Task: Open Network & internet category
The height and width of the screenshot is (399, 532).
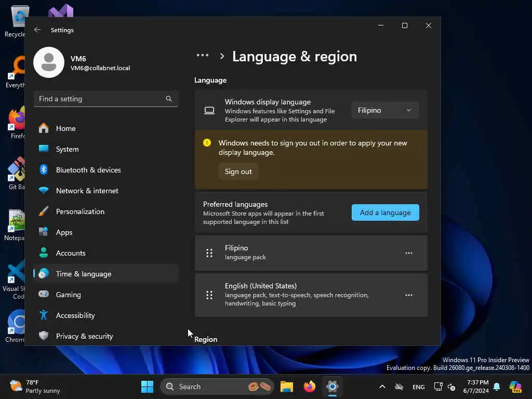Action: 106,191
